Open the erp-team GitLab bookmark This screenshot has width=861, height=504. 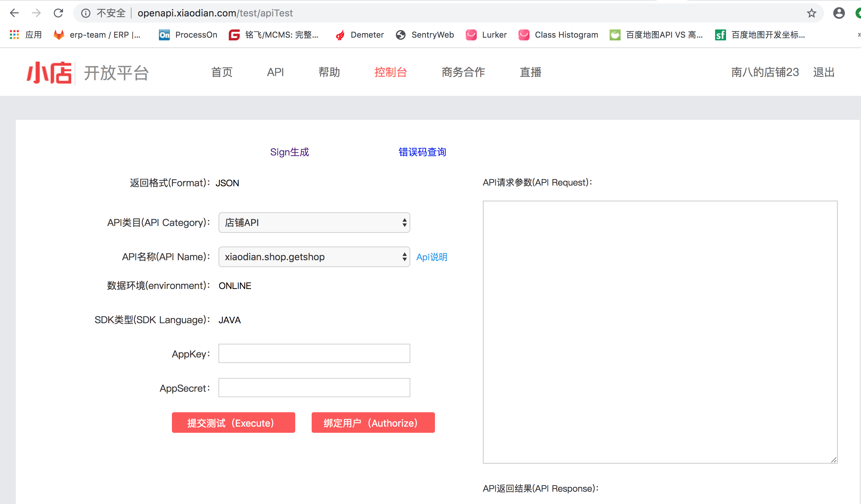tap(97, 35)
